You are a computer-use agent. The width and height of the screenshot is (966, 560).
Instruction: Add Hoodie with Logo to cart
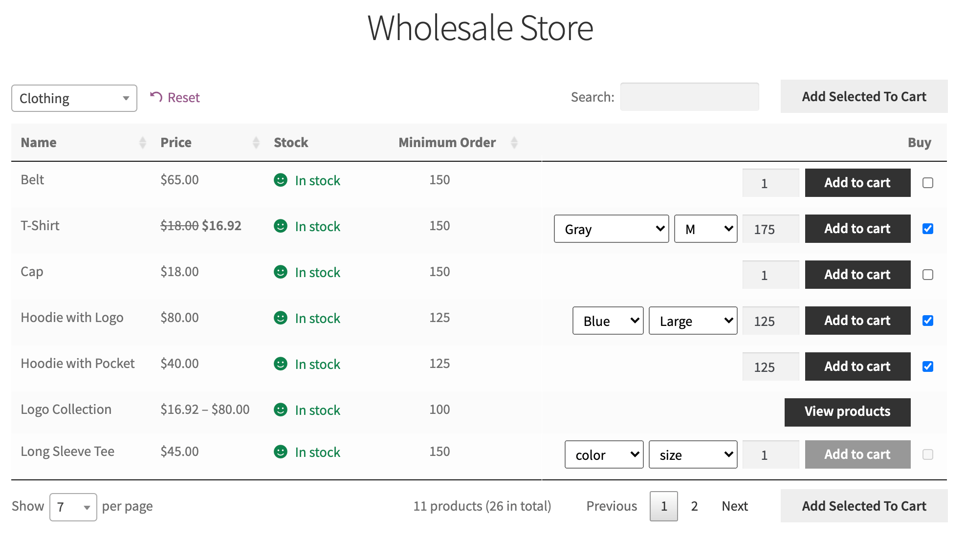pyautogui.click(x=857, y=321)
